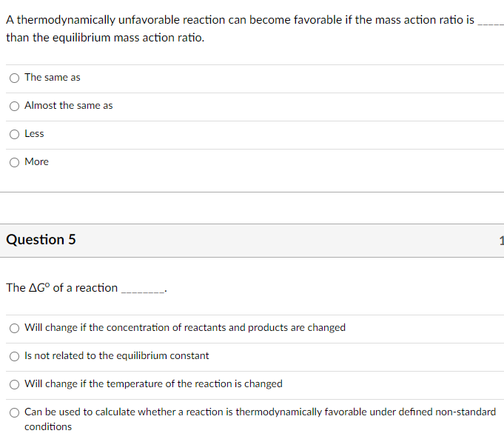Click the 'The ΔG° of a reaction' prompt

click(62, 287)
